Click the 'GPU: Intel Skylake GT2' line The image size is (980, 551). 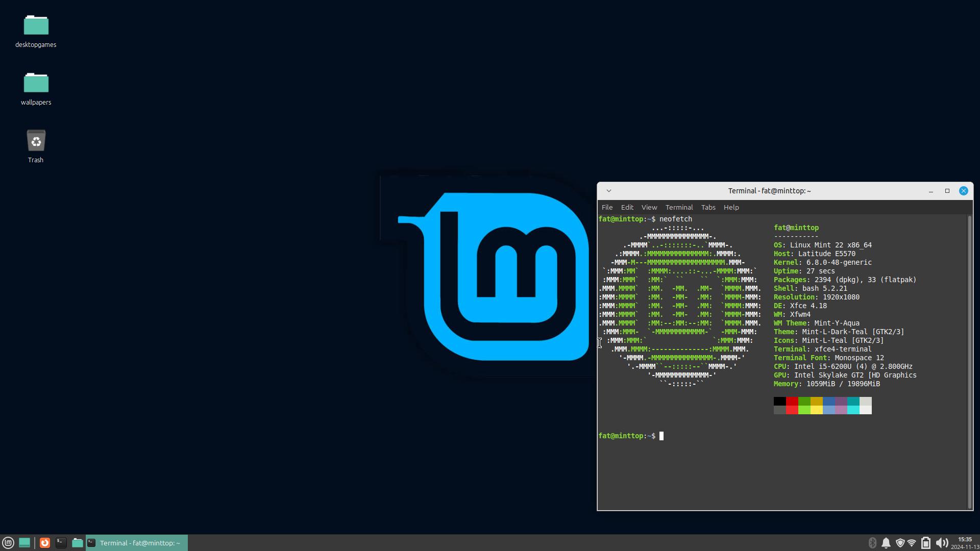point(845,375)
